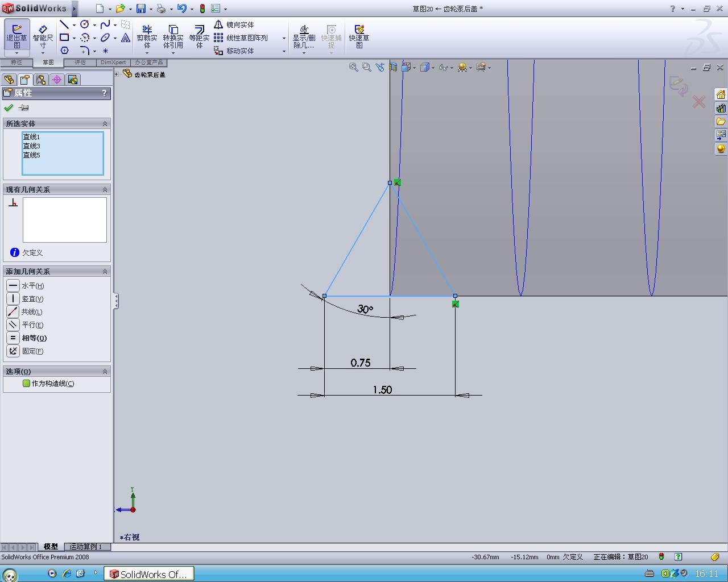Viewport: 728px width, 582px height.
Task: Collapse the 添加几何关系 section
Action: click(105, 271)
